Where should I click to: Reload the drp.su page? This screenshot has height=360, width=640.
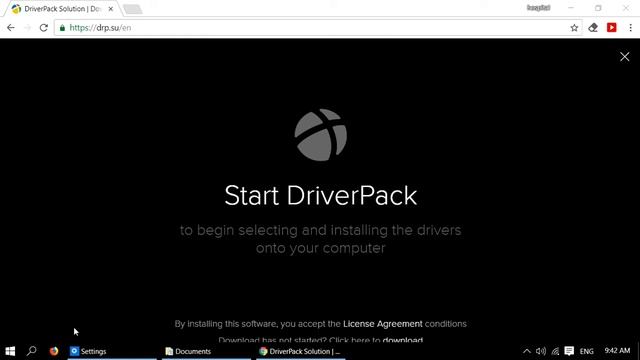coord(44,28)
